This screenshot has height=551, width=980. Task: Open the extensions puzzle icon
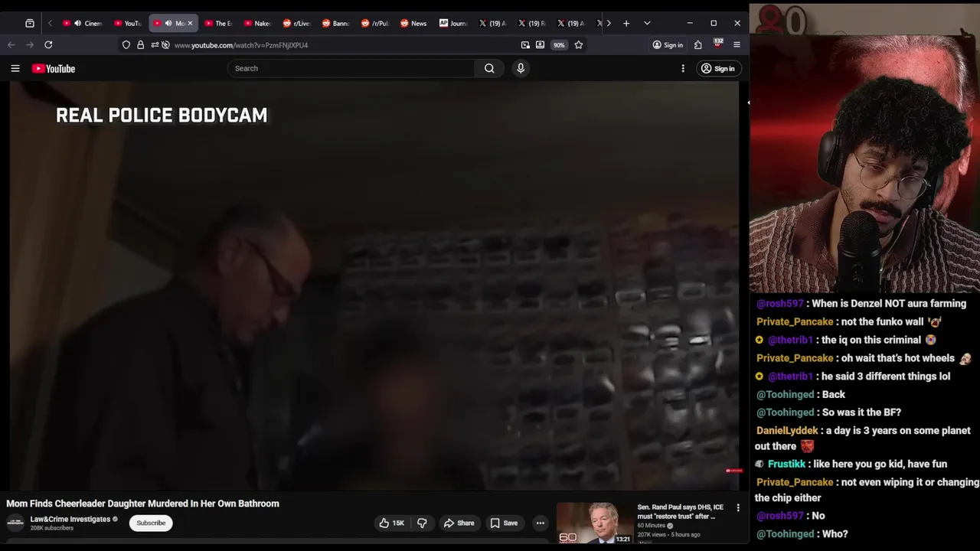point(697,45)
